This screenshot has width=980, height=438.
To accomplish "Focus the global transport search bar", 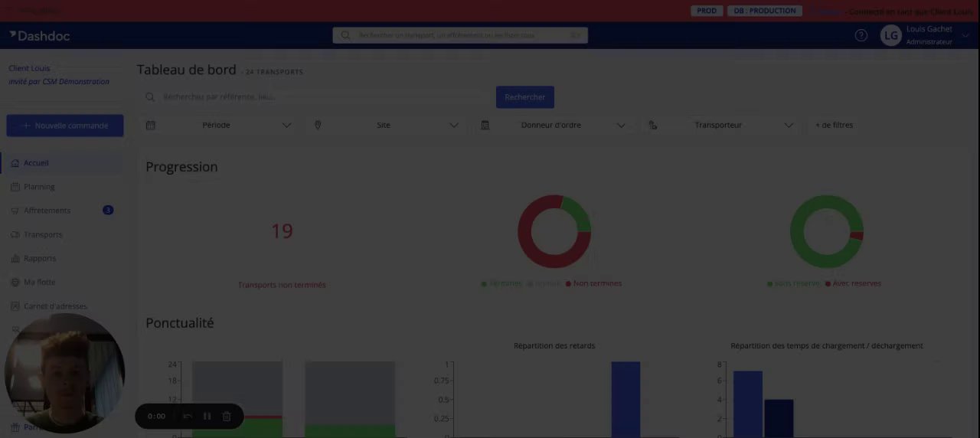I will coord(459,35).
